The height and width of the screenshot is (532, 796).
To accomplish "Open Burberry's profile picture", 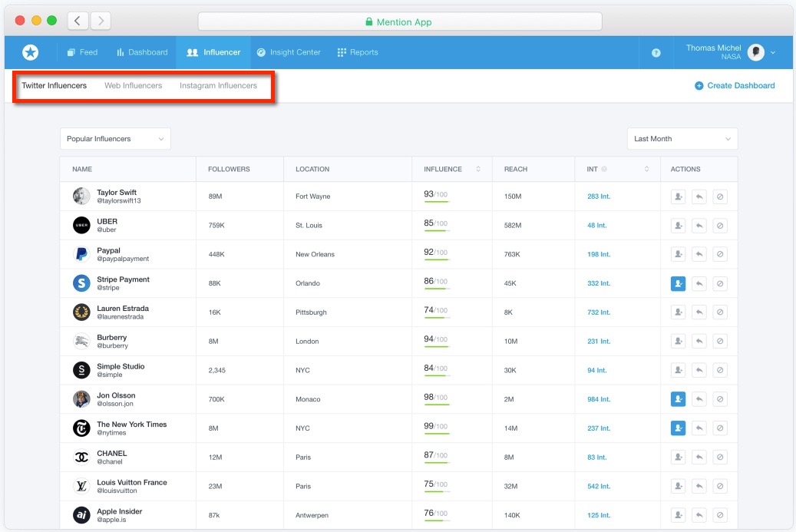I will [x=81, y=341].
